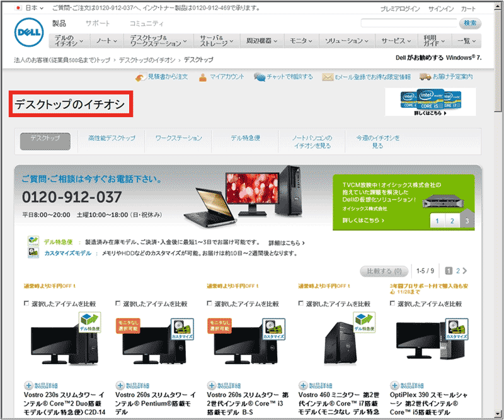Click the デスクトップのイチオシ breadcrumb link
The height and width of the screenshot is (420, 504).
click(x=147, y=60)
